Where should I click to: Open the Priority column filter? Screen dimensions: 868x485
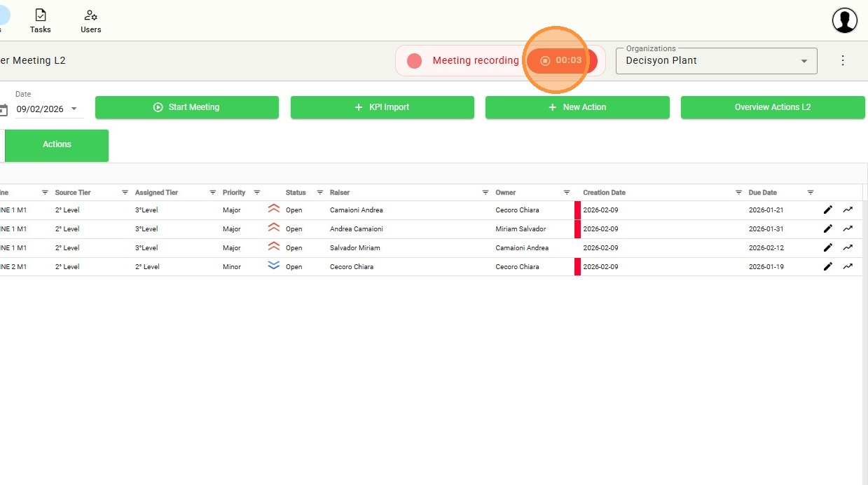pos(257,193)
